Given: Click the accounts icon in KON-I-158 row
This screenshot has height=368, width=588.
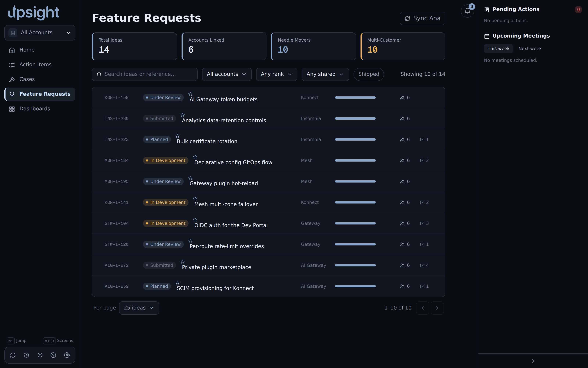Looking at the screenshot, I should (402, 98).
